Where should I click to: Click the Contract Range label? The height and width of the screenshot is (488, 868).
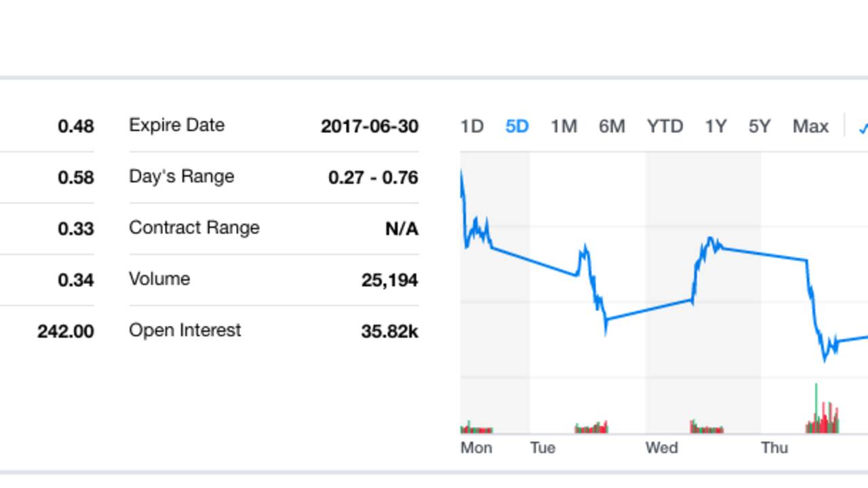(x=194, y=228)
